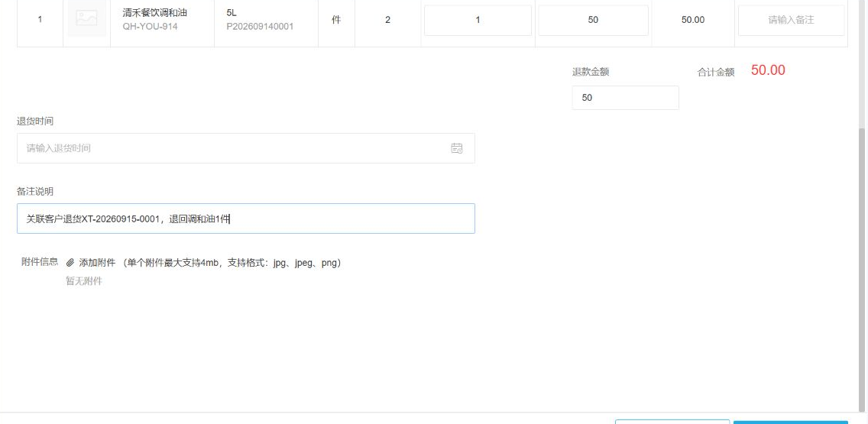This screenshot has height=424, width=868.
Task: Click the row subtotal 50.00
Action: (693, 20)
